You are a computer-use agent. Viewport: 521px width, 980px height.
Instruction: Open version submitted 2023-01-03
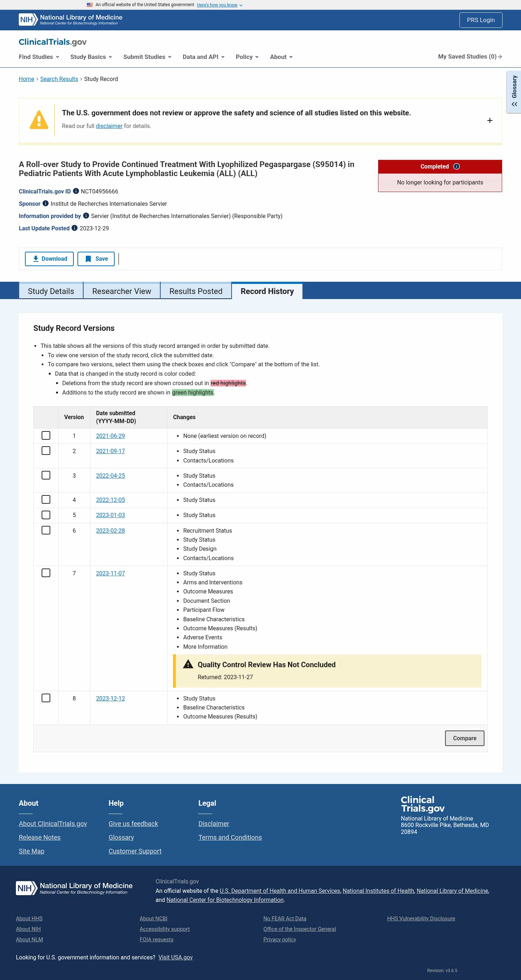110,515
